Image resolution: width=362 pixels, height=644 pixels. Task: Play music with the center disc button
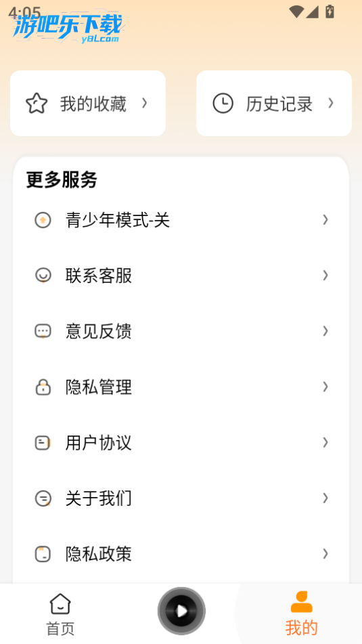[181, 611]
